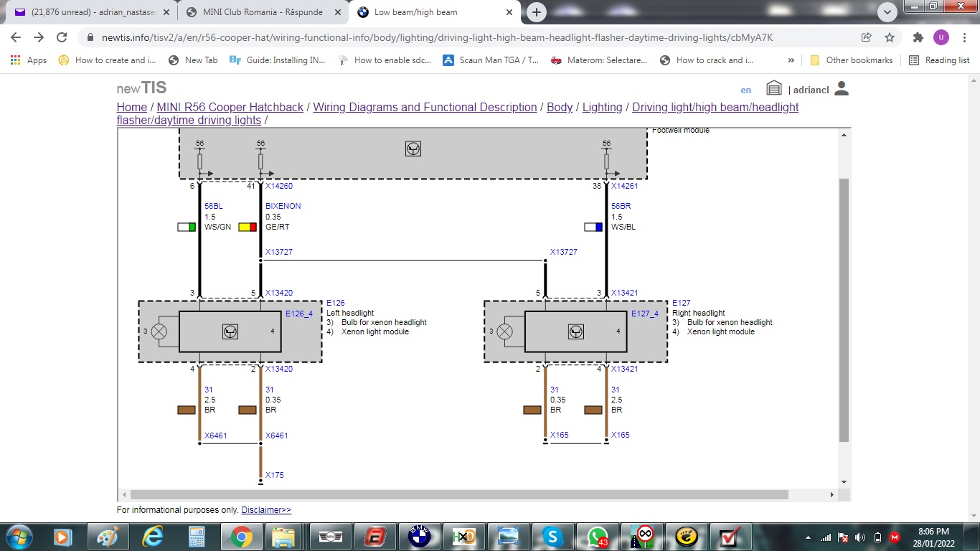Open the adriancl user profile icon
Image resolution: width=980 pixels, height=551 pixels.
tap(842, 88)
